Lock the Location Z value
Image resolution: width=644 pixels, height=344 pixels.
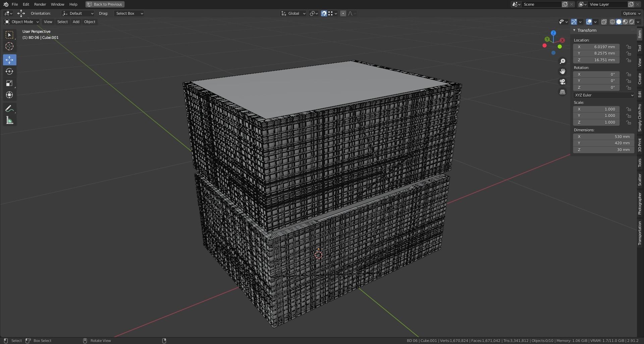tap(629, 60)
